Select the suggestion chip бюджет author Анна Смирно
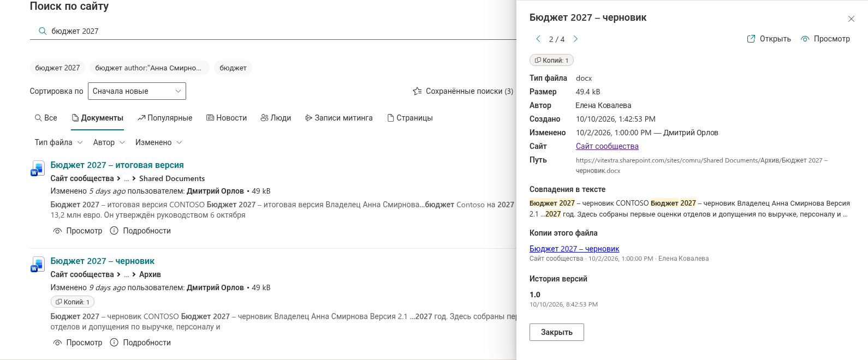Image resolution: width=868 pixels, height=360 pixels. coord(148,68)
